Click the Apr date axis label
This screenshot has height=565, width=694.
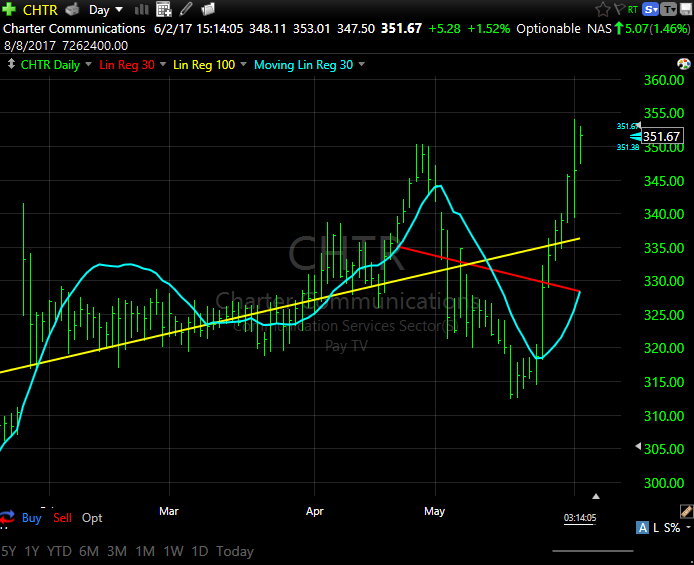(x=315, y=511)
